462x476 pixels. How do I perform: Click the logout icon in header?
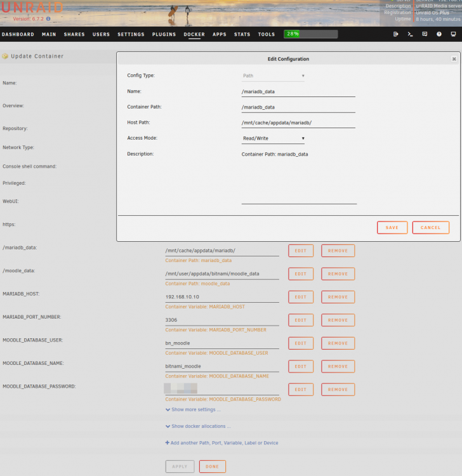pyautogui.click(x=395, y=34)
